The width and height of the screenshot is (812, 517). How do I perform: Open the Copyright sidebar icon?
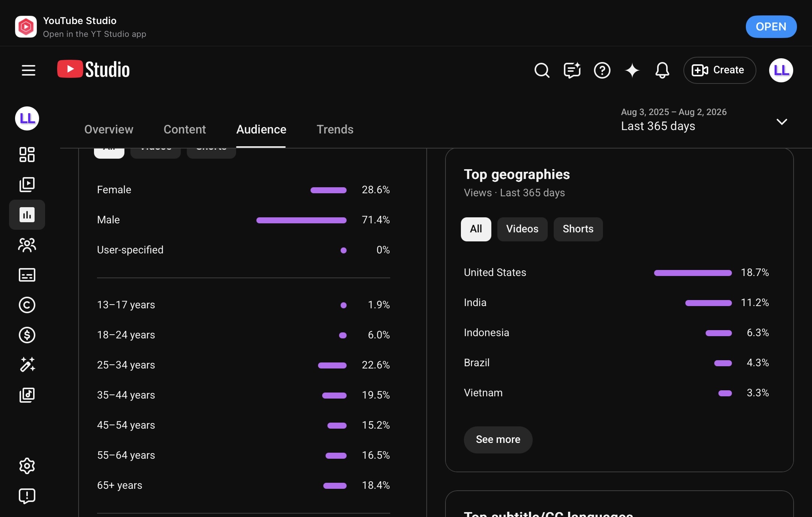click(x=27, y=305)
